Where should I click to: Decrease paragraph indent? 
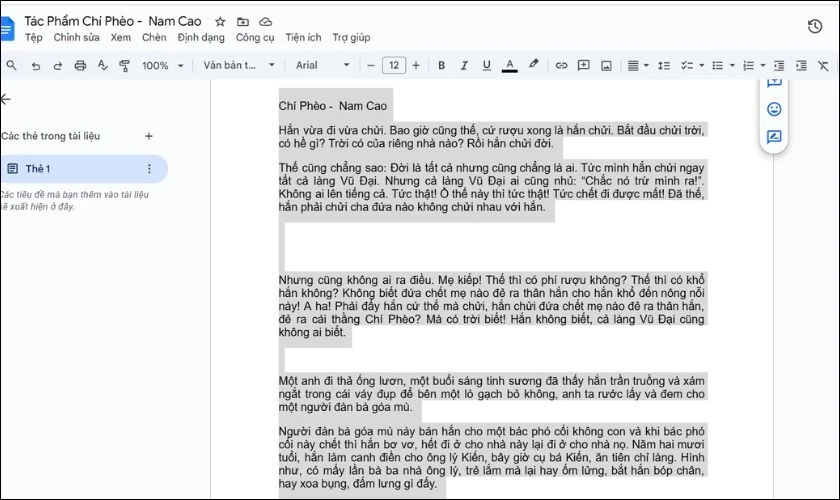click(779, 65)
